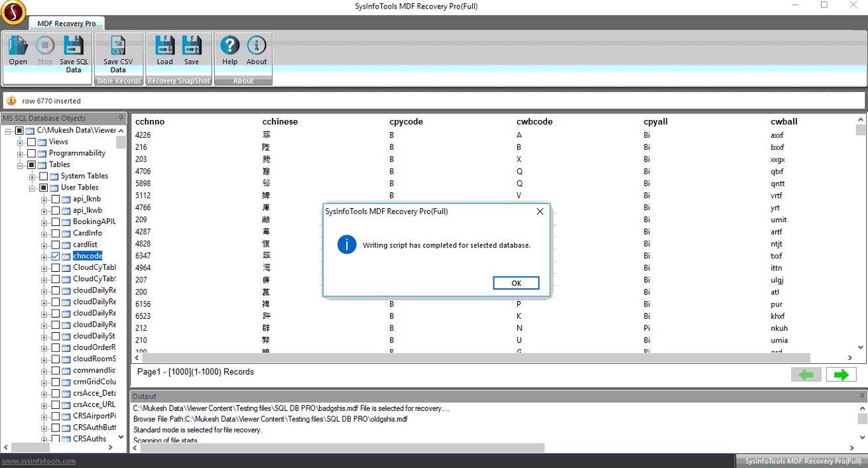Uncheck the chncode table checkbox

[56, 256]
